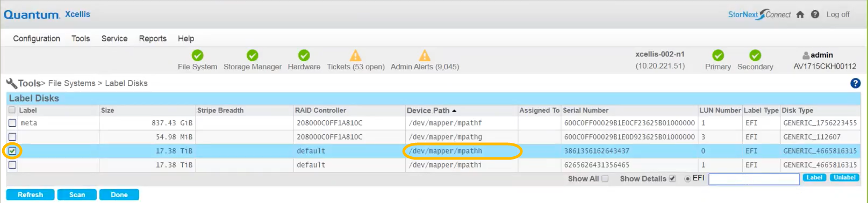Click the Tools wrench icon in breadcrumb
This screenshot has height=203, width=868.
click(x=11, y=83)
